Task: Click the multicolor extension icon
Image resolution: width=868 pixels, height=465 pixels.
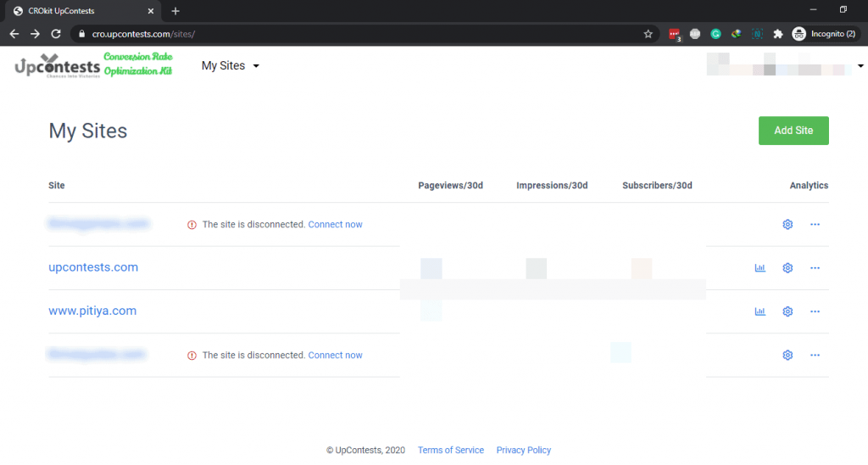Action: coord(737,34)
